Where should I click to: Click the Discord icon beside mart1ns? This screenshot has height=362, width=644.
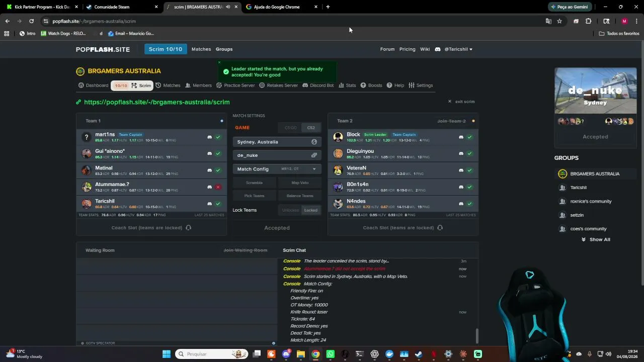click(x=210, y=137)
